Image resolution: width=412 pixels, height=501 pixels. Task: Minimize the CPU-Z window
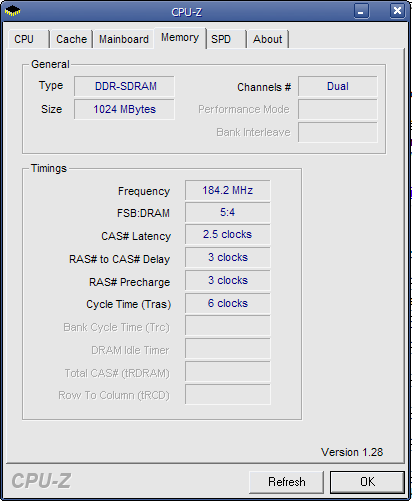[361, 11]
